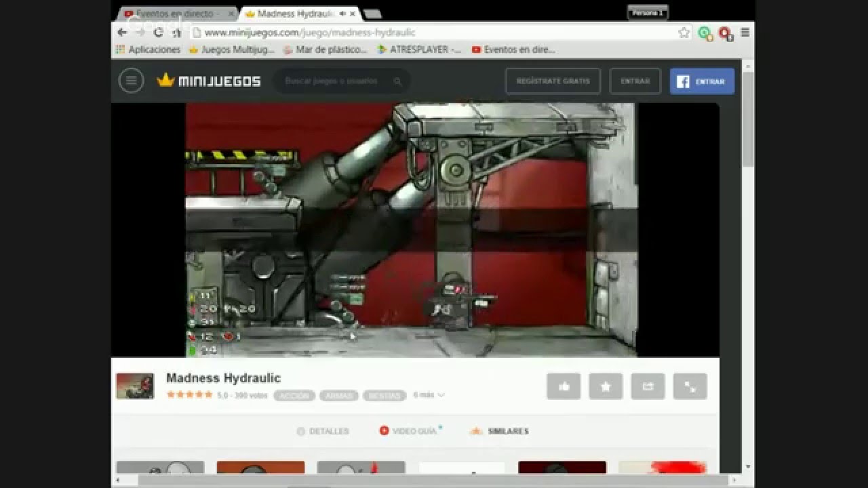Screen dimensions: 868x488
Task: Open the Video Guía section
Action: (x=410, y=430)
